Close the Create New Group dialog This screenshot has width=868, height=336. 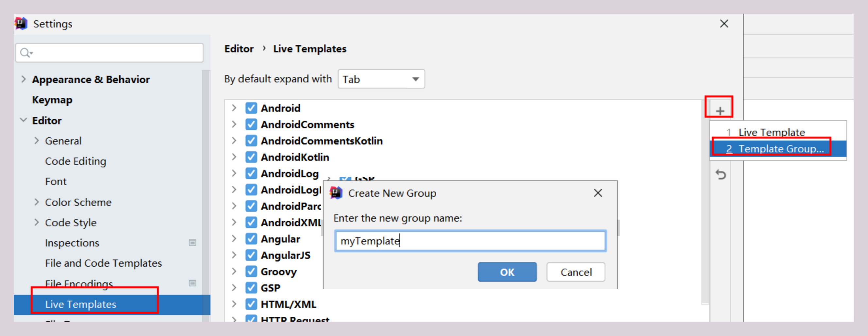tap(598, 193)
